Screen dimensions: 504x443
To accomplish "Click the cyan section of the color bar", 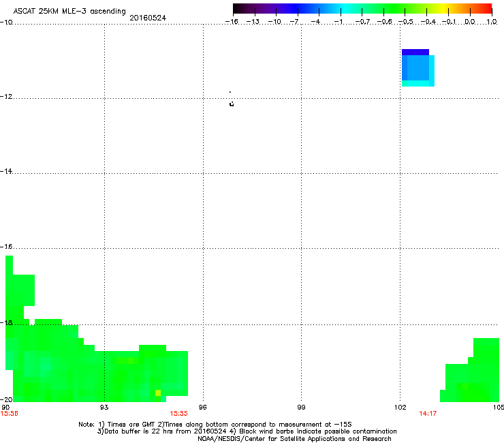I will [344, 8].
